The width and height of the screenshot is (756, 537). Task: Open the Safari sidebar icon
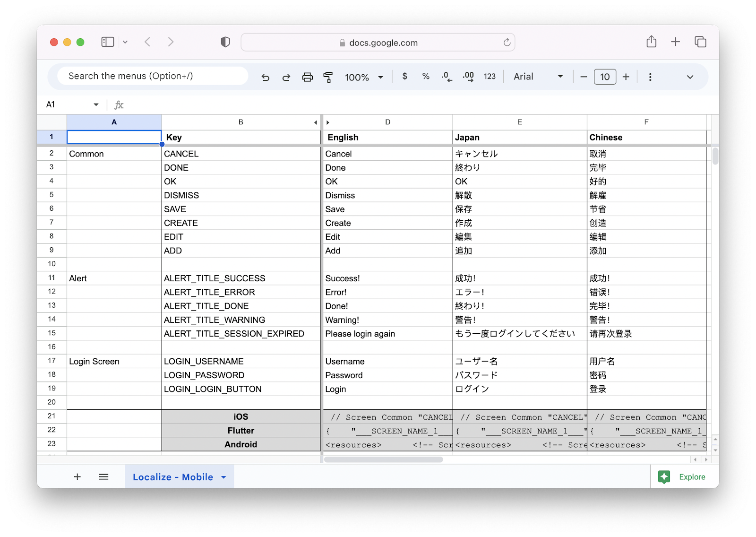(x=108, y=42)
